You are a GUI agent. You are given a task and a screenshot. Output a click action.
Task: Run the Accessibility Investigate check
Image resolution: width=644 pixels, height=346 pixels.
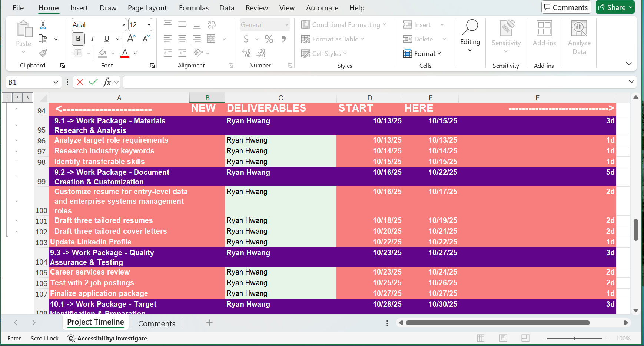[107, 338]
